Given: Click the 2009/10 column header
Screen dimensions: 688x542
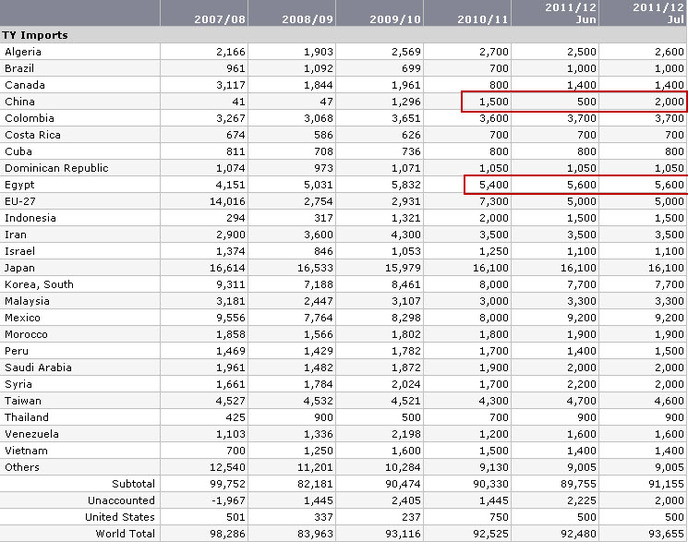Looking at the screenshot, I should click(395, 19).
